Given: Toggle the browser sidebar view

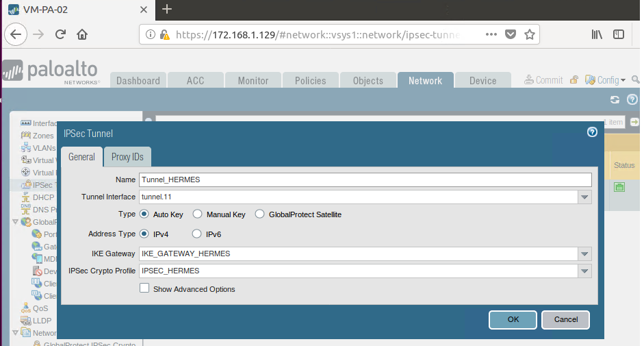Looking at the screenshot, I should [619, 34].
